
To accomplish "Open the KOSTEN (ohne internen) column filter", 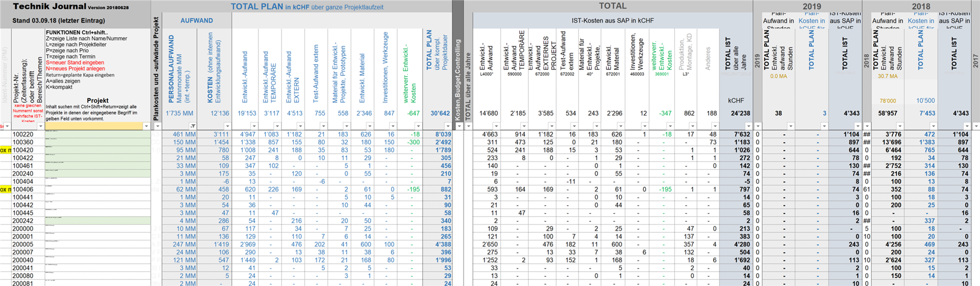I will tap(228, 126).
